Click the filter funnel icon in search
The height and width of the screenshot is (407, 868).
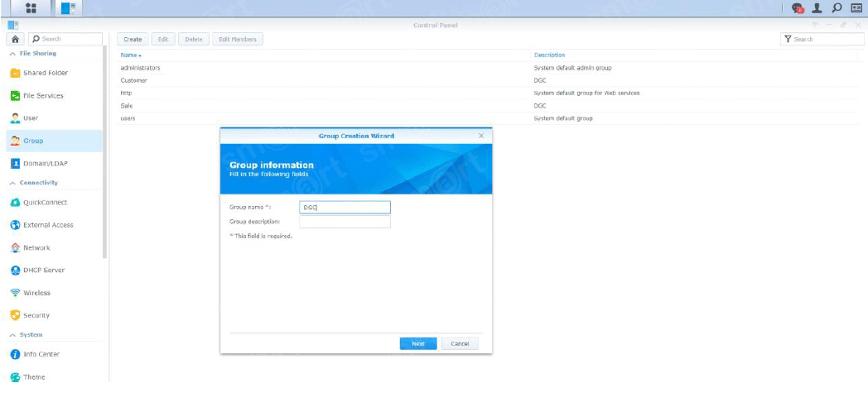click(x=788, y=39)
